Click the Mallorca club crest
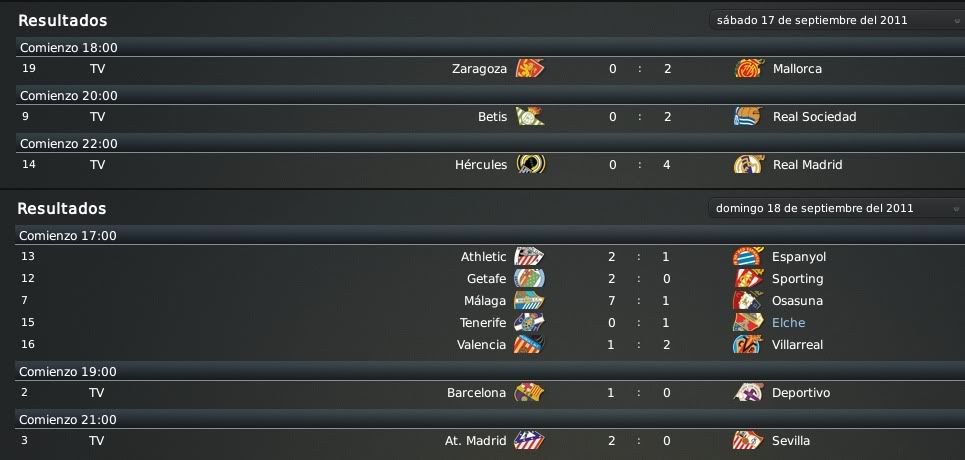This screenshot has width=965, height=460. [x=749, y=68]
